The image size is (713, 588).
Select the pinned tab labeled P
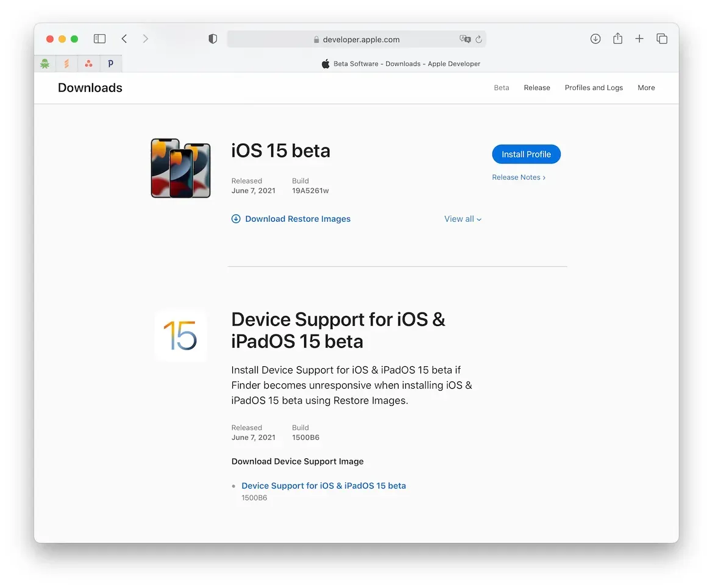pyautogui.click(x=110, y=63)
